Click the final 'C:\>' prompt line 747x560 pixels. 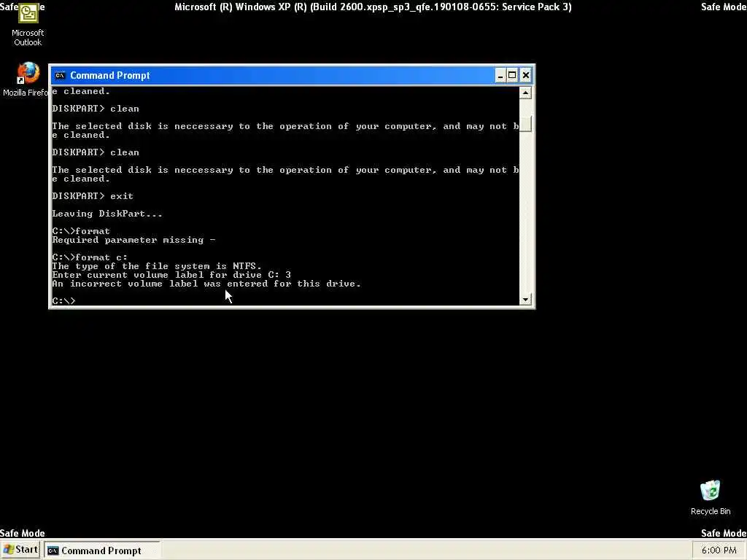(x=63, y=301)
